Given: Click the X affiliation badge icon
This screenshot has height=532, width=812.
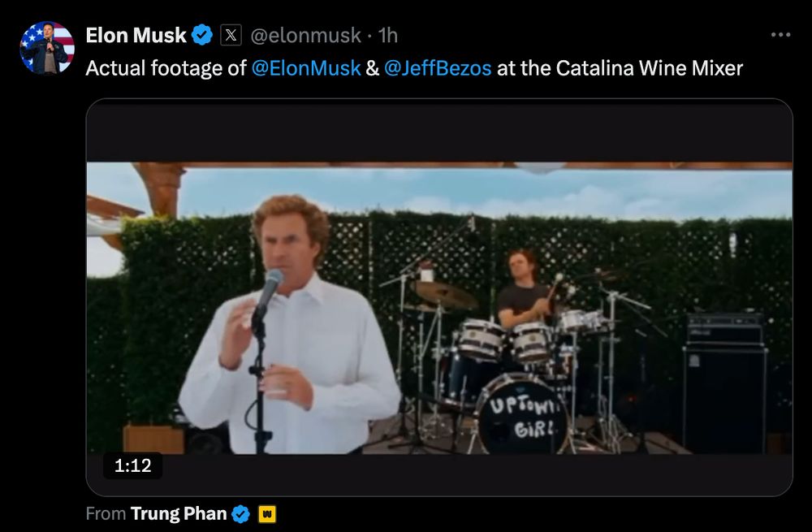Looking at the screenshot, I should 231,35.
